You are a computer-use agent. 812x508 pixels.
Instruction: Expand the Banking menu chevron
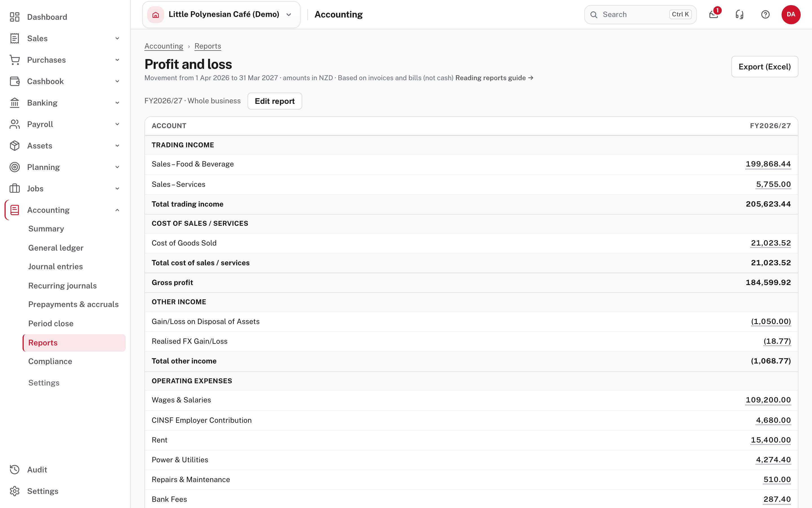pos(118,103)
